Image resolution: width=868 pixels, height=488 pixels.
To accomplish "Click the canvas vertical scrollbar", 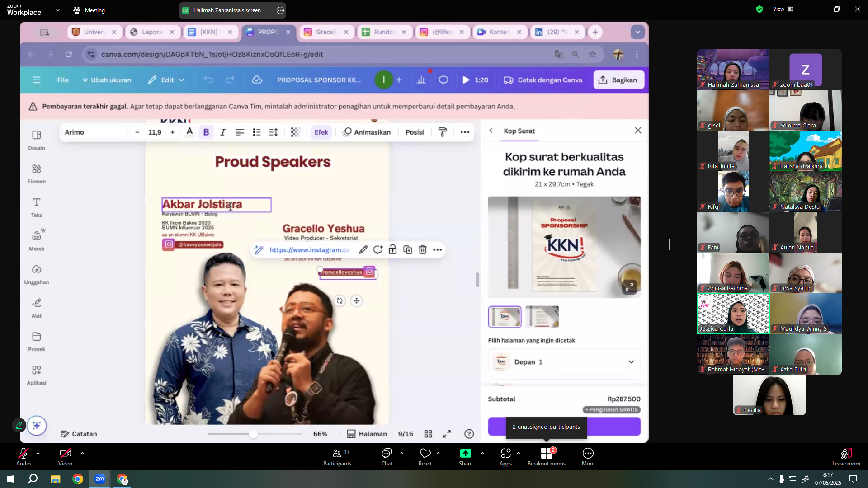I will 477,280.
